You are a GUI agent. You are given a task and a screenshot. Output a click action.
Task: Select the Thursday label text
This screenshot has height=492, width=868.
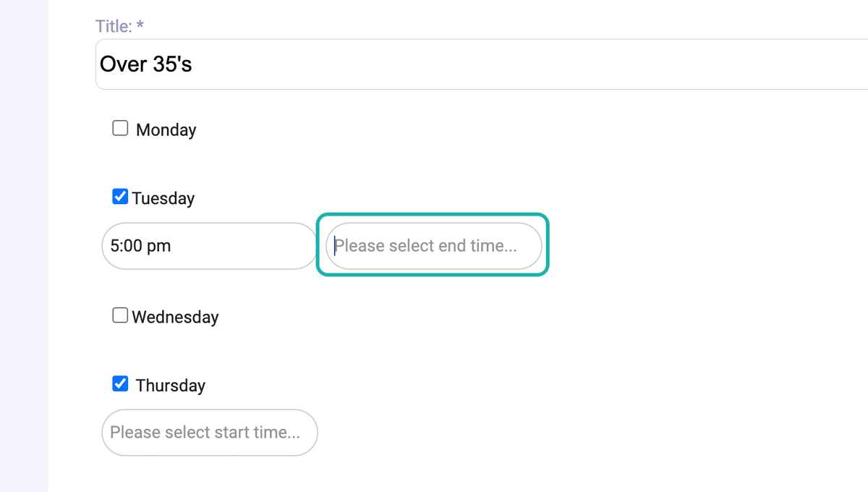pos(171,385)
